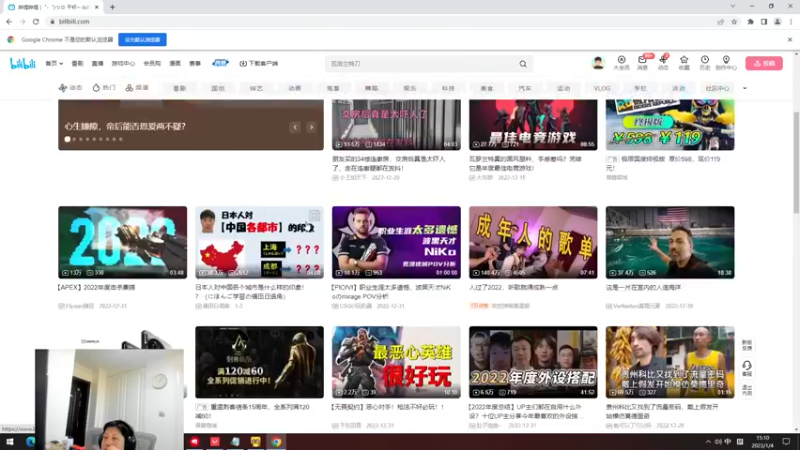Open 热门 trending with flame icon
This screenshot has height=450, width=800.
pos(104,88)
